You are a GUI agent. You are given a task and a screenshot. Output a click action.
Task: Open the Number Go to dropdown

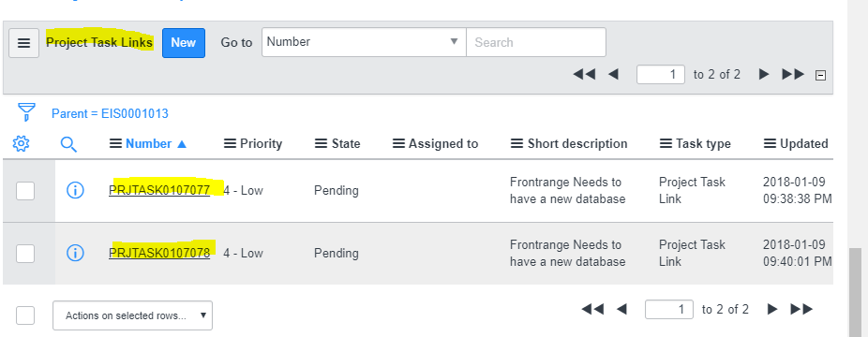point(364,42)
